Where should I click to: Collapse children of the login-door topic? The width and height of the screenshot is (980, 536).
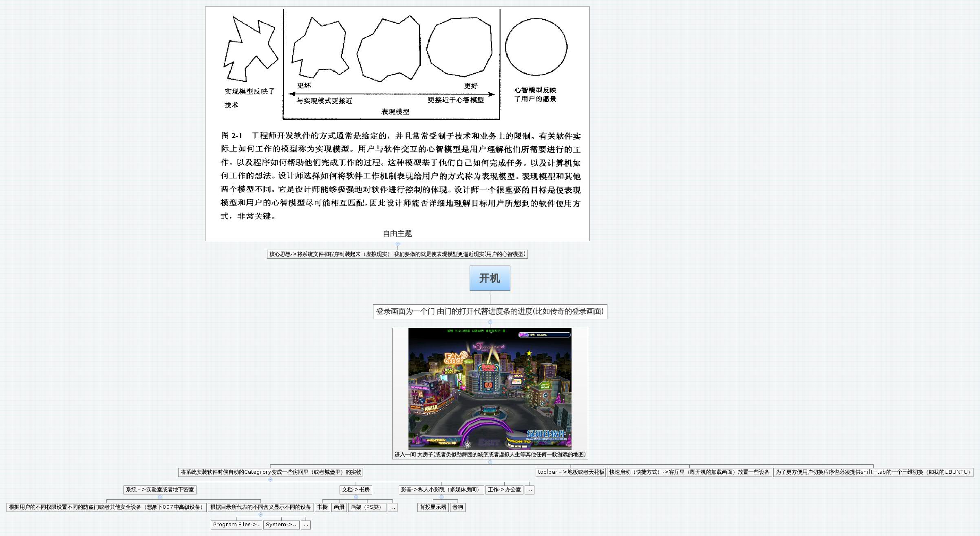tap(490, 322)
